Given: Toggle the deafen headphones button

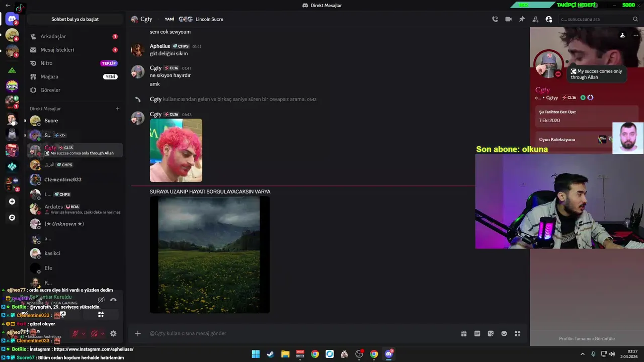Looking at the screenshot, I should [x=94, y=333].
